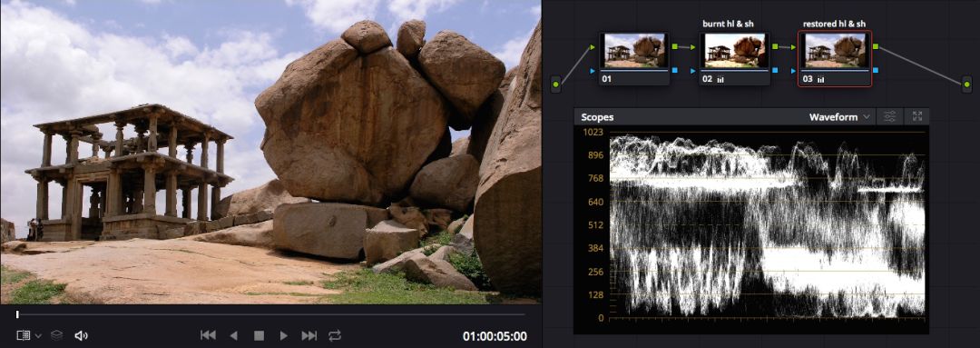Open the viewer mode dropdown chevron
Viewport: 980px width, 348px height.
click(x=38, y=336)
